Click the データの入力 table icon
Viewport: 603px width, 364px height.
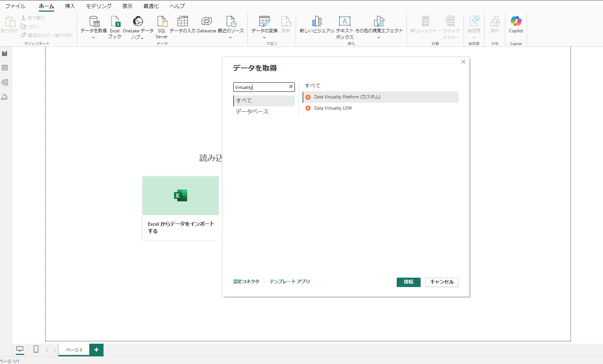(x=182, y=22)
